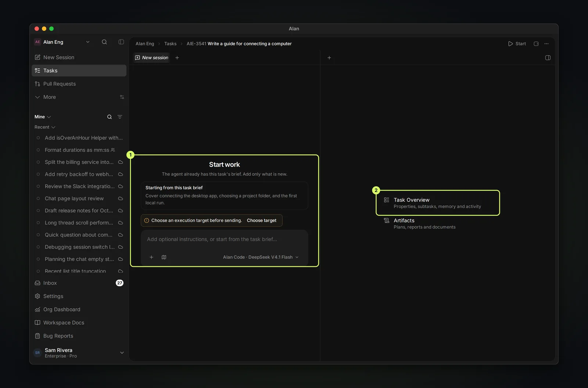The width and height of the screenshot is (588, 388).
Task: Open the Inbox with 27 items
Action: (79, 283)
